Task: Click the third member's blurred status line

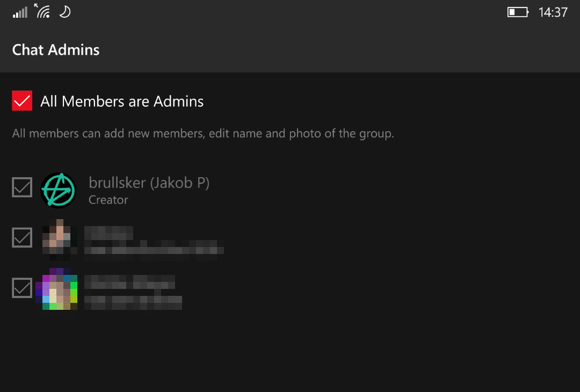Action: coord(133,302)
